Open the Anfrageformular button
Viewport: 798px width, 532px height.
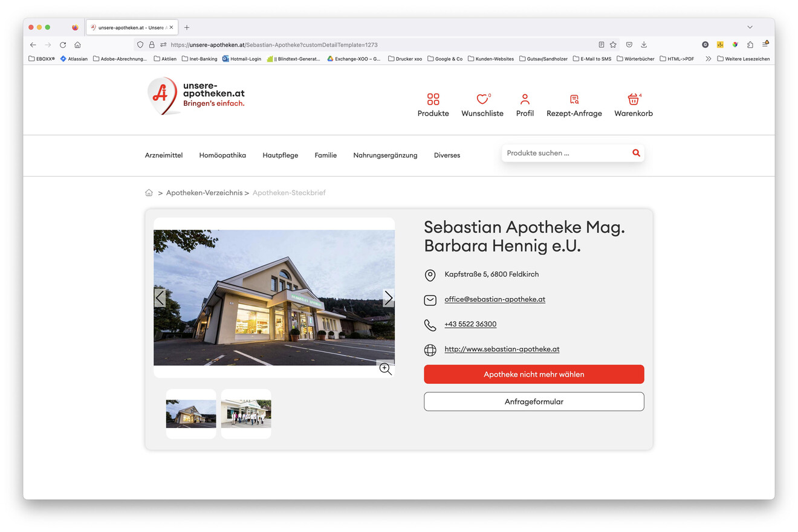coord(534,401)
